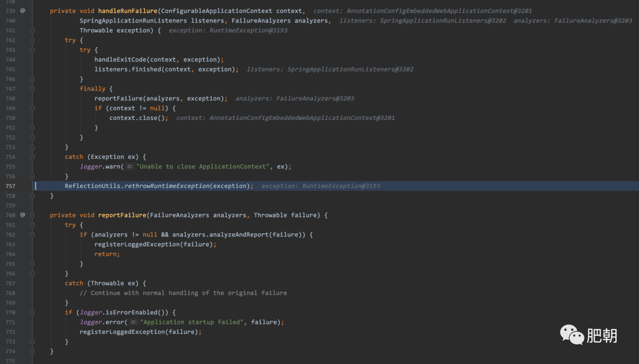The image size is (639, 364).
Task: Click handleExitCode call on line 744
Action: click(x=120, y=60)
